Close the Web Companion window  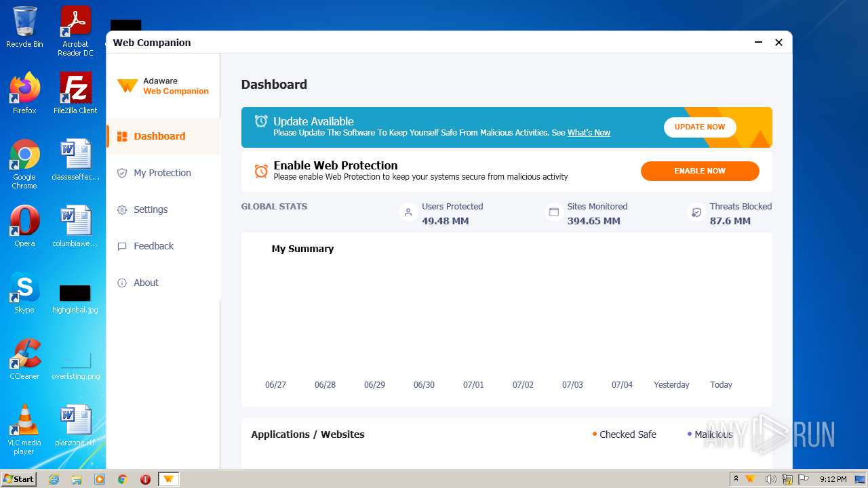click(x=778, y=42)
